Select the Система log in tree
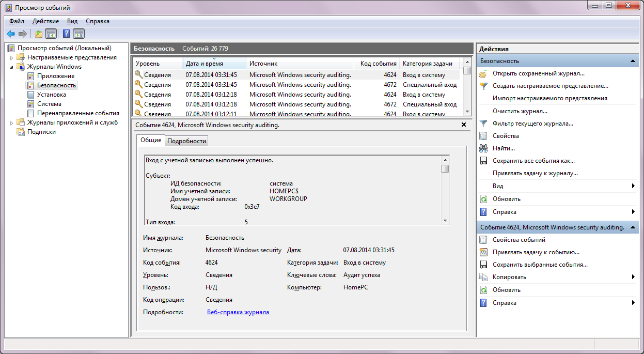 tap(49, 104)
